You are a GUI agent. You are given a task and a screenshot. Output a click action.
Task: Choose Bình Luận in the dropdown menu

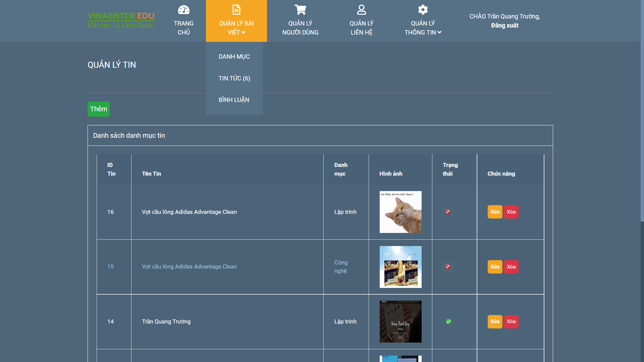click(x=234, y=100)
